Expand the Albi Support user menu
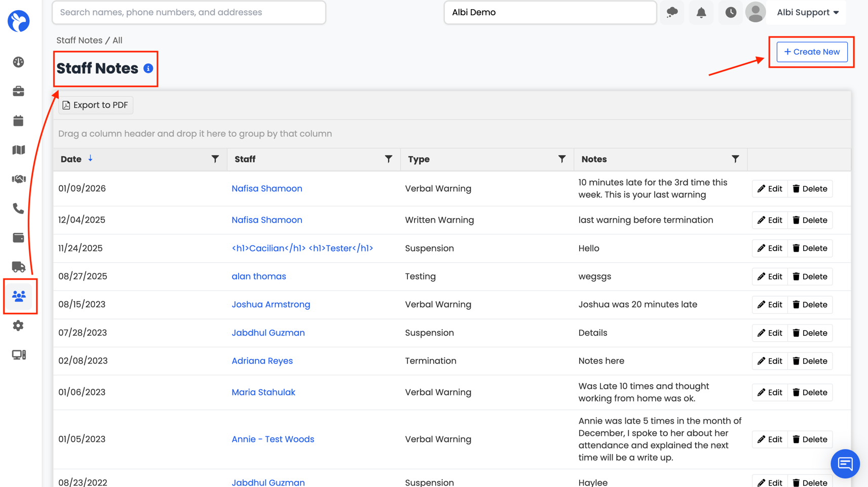This screenshot has height=487, width=868. (808, 13)
